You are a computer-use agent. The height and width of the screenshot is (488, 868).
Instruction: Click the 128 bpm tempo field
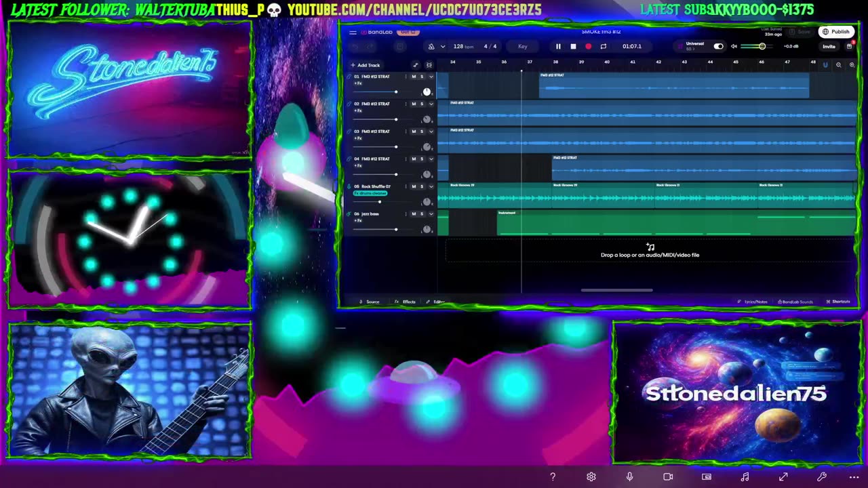(463, 46)
